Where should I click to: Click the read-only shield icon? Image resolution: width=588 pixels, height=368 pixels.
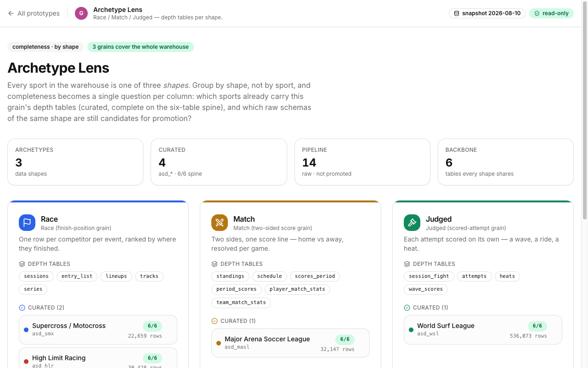(537, 13)
